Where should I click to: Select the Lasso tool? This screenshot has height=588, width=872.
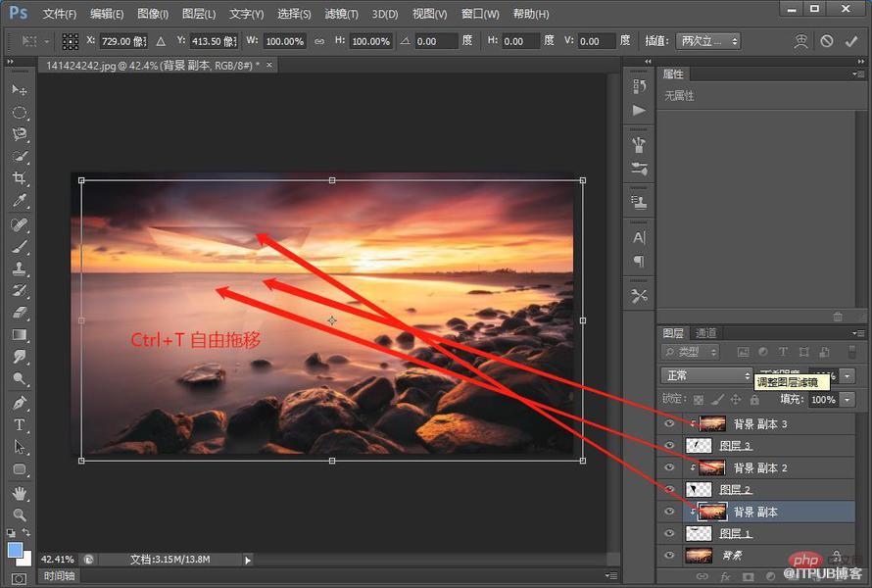[20, 134]
